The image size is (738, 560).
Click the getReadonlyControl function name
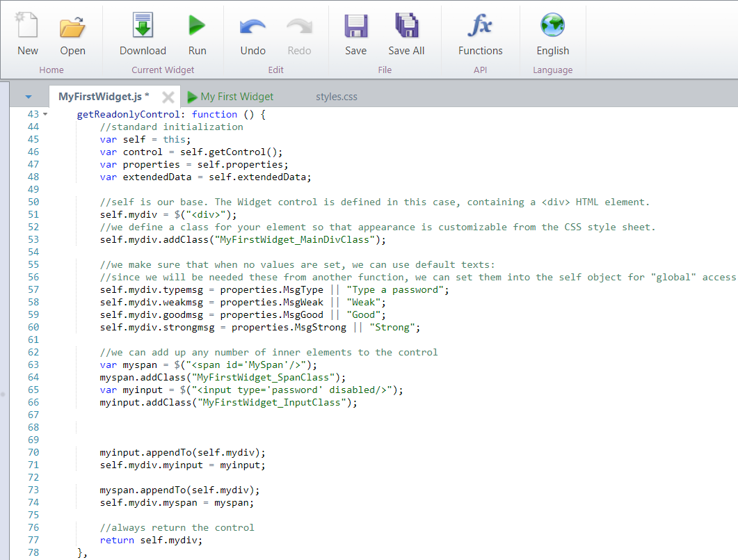pos(128,114)
